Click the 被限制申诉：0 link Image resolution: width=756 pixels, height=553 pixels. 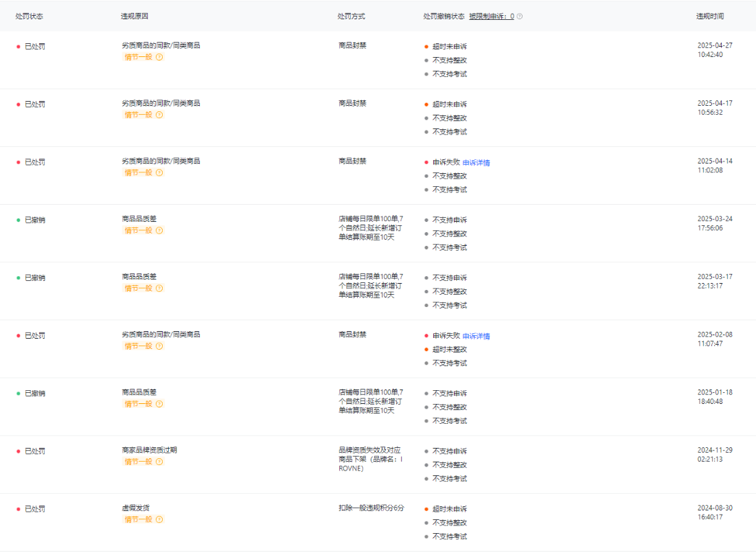point(491,16)
